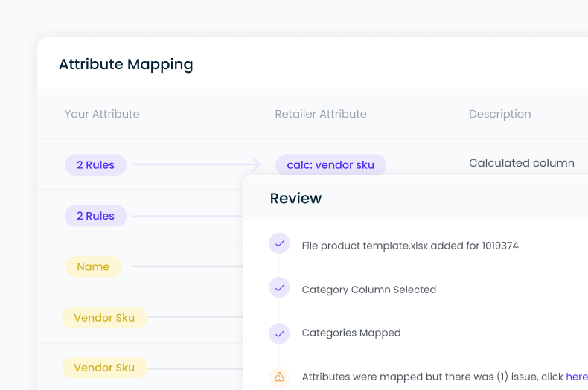Click the 'Retailer Attribute' column header
The width and height of the screenshot is (588, 390).
coord(321,114)
